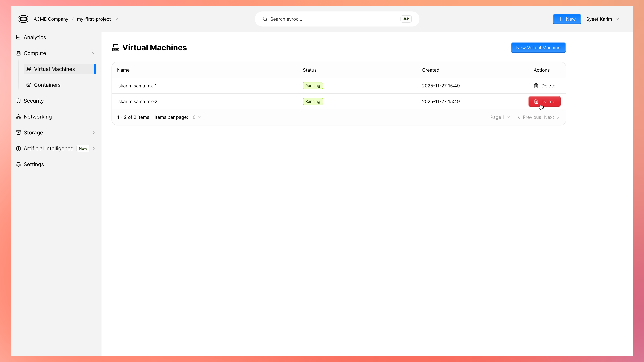
Task: Delete skarim.sama.mx-1 via trash icon
Action: pos(536,86)
